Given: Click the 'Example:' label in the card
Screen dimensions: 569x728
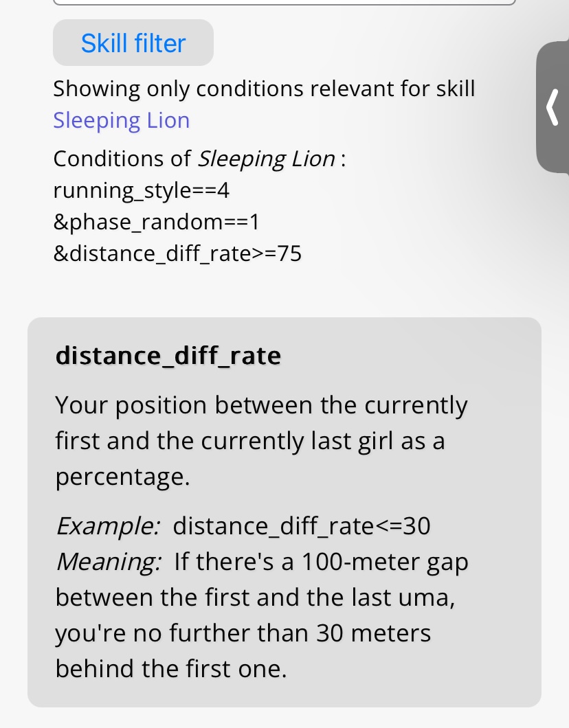Looking at the screenshot, I should (108, 526).
